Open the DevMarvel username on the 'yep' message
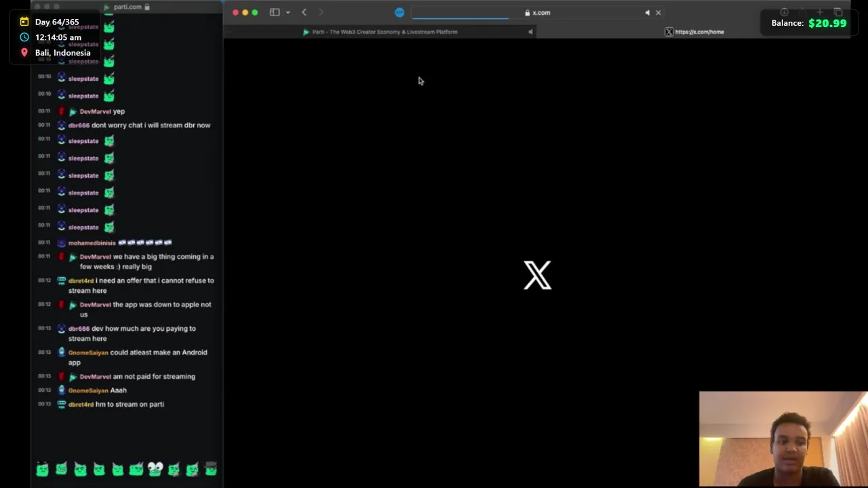The width and height of the screenshot is (868, 488). pos(95,111)
